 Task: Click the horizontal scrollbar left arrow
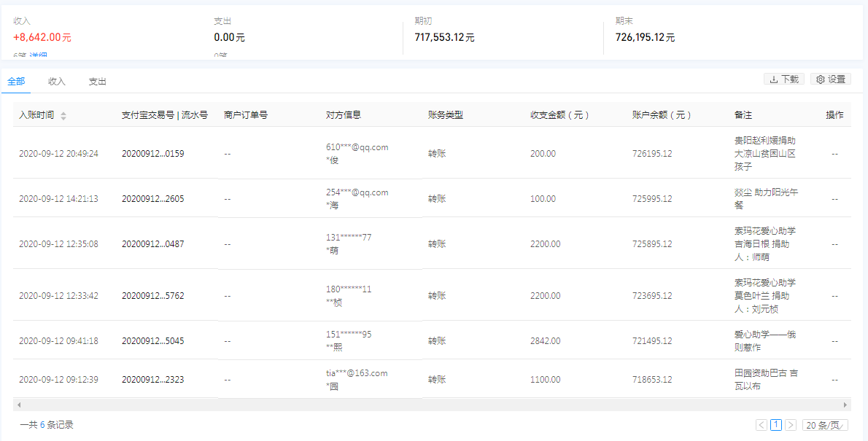click(x=18, y=405)
